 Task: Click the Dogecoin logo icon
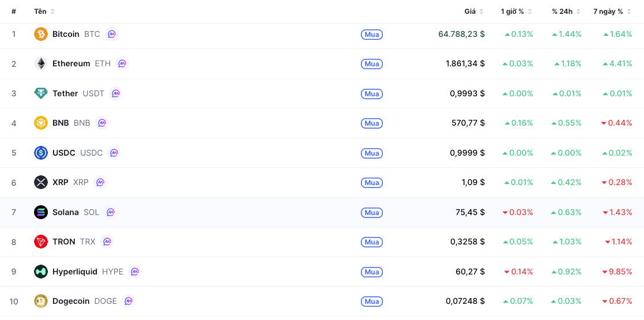tap(41, 301)
